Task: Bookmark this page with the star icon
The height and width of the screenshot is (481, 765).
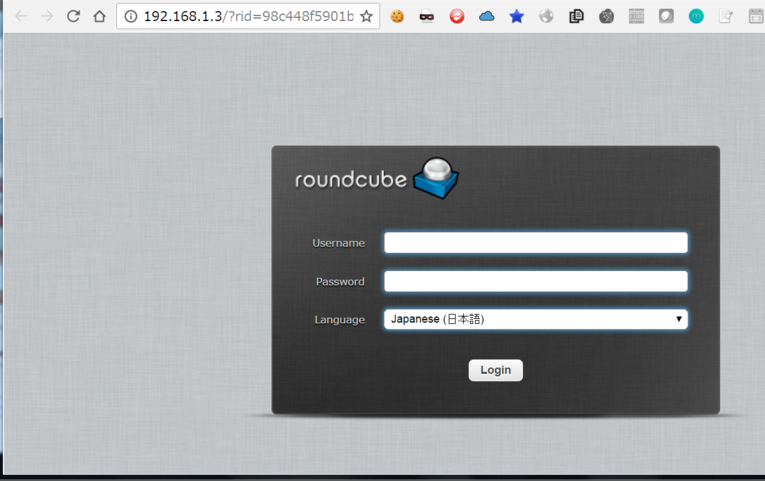Action: point(366,17)
